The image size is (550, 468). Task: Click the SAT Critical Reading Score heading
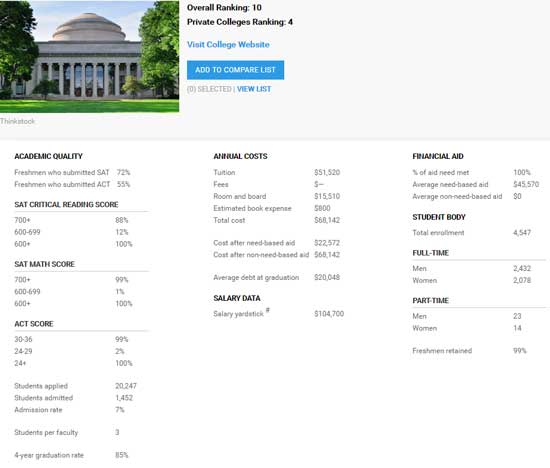66,205
